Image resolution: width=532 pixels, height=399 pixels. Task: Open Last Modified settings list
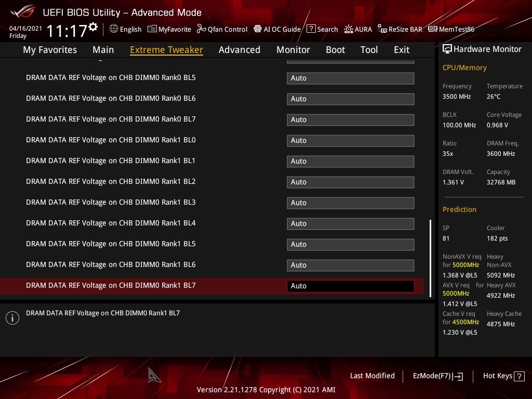pos(372,376)
